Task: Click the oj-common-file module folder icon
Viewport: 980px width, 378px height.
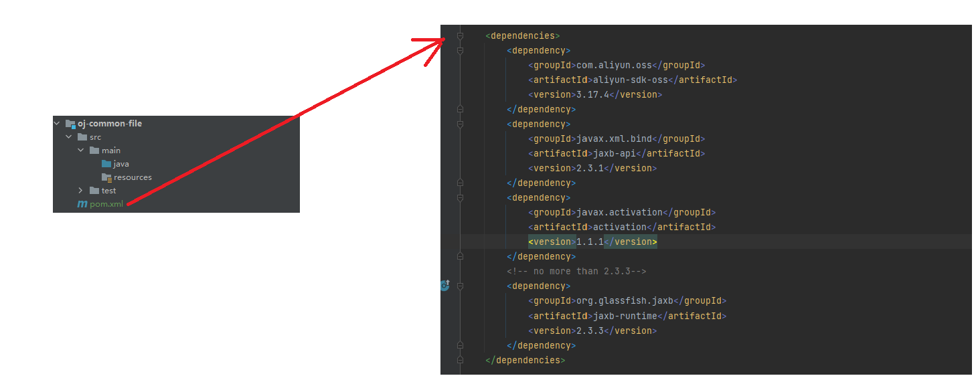Action: [70, 124]
